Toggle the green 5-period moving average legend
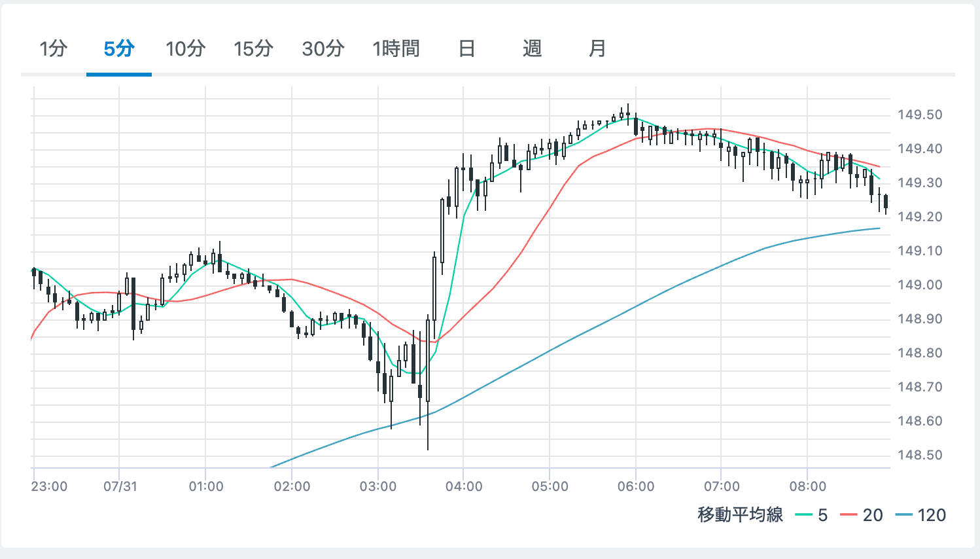Image resolution: width=980 pixels, height=559 pixels. click(x=812, y=515)
